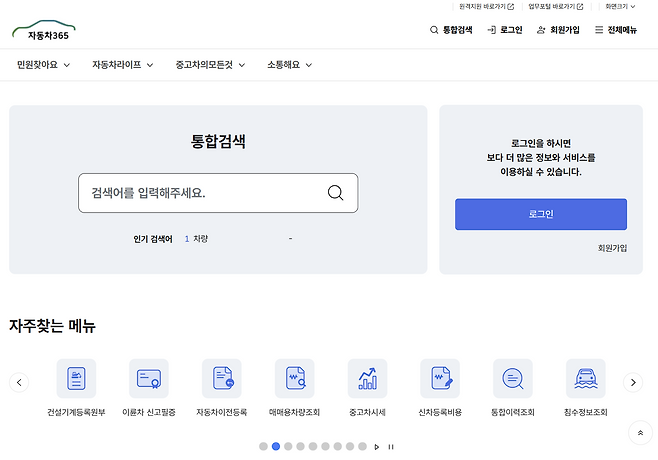Pause the carousel autoplay
Screen dimensions: 658x460
pos(391,447)
